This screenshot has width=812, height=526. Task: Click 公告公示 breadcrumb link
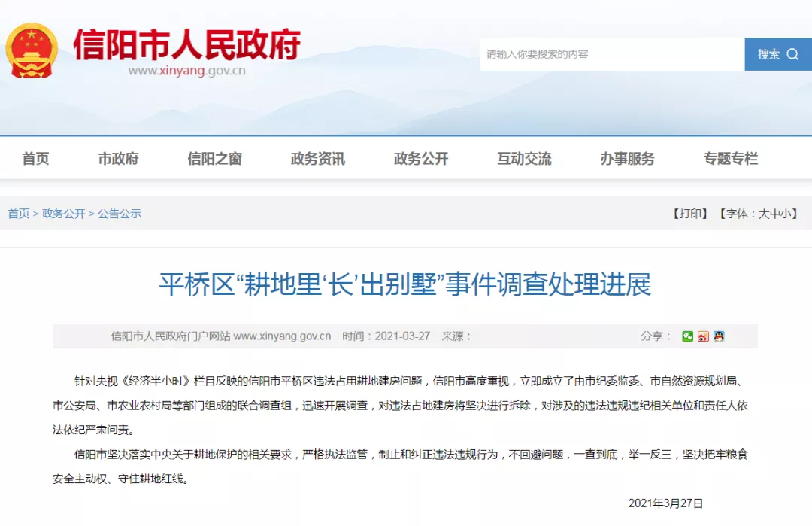[120, 214]
